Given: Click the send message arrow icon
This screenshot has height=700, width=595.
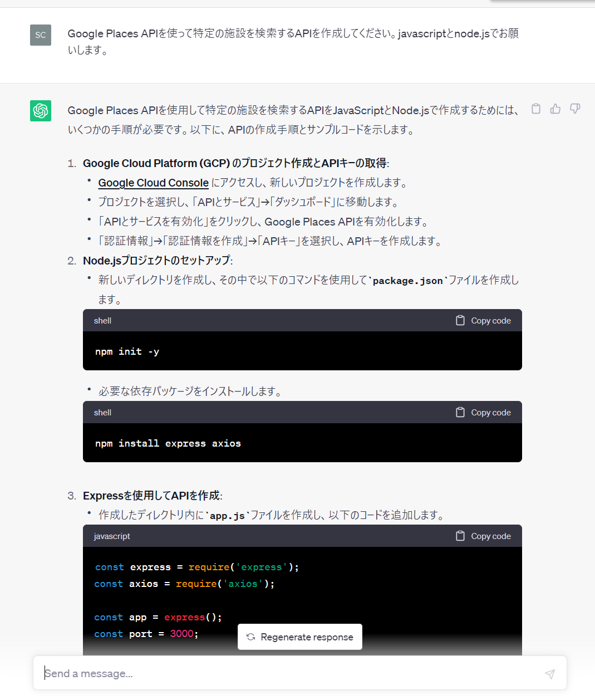Looking at the screenshot, I should tap(549, 674).
